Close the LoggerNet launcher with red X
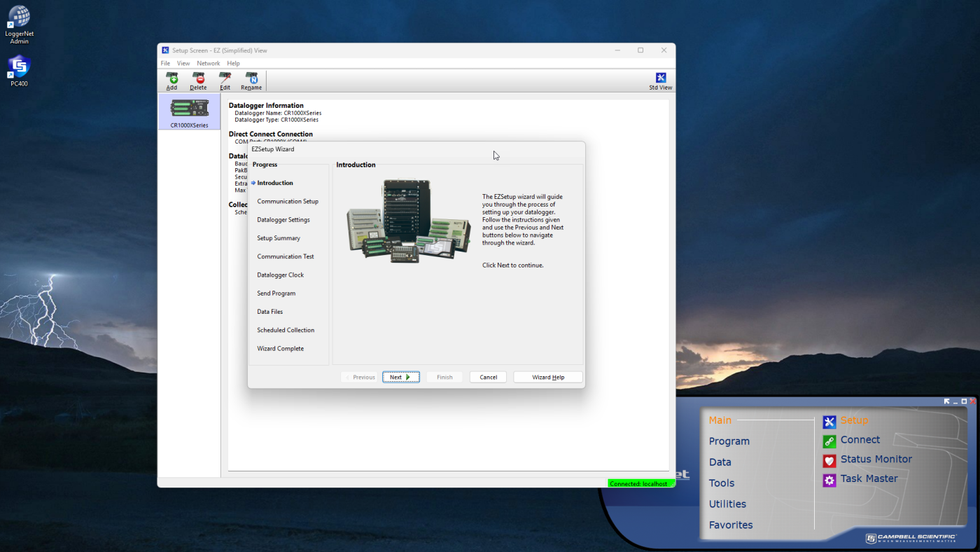The width and height of the screenshot is (980, 552). (972, 401)
